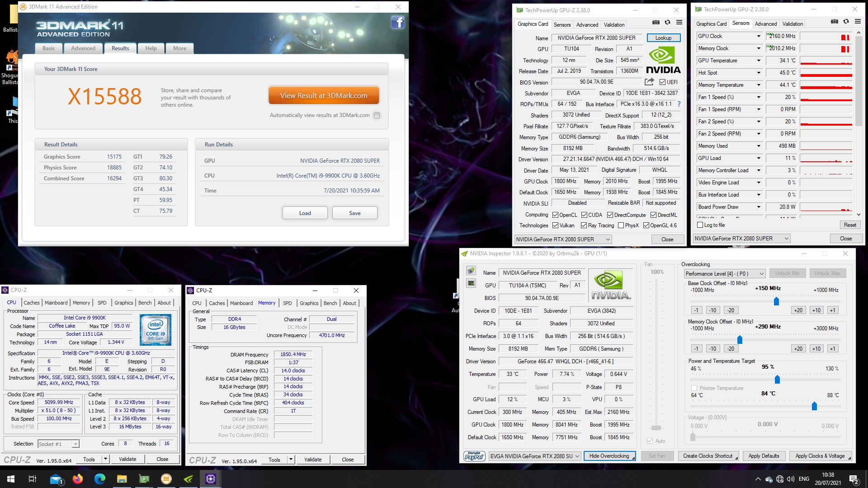This screenshot has height=488, width=868.
Task: Click the Intel Core i9 badge in CPU-Z
Action: click(156, 330)
